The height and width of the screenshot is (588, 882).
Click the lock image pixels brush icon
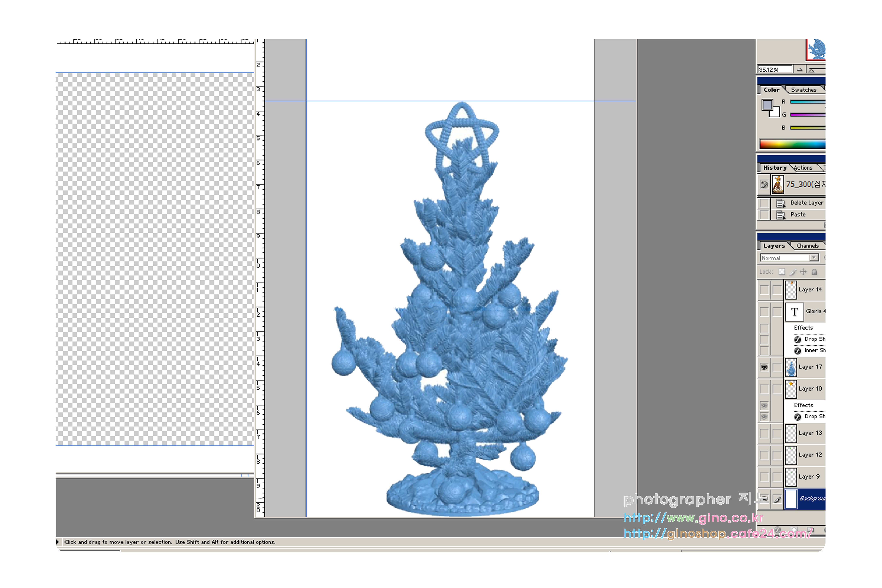pos(792,271)
